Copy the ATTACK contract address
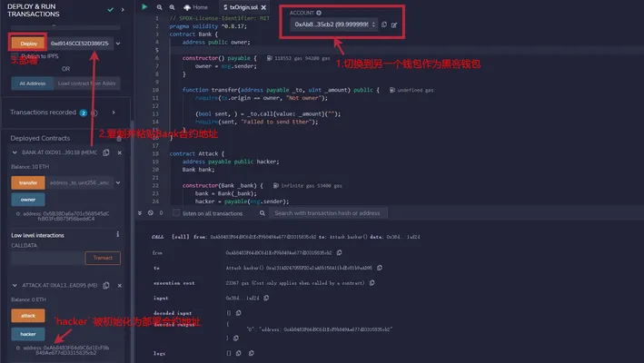The image size is (644, 363). [x=106, y=286]
